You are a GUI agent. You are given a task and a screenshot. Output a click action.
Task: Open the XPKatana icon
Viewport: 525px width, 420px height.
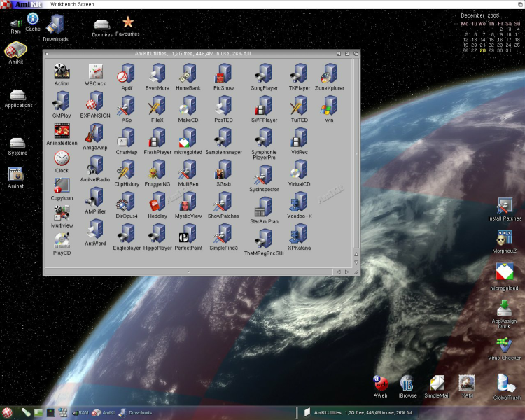(300, 233)
